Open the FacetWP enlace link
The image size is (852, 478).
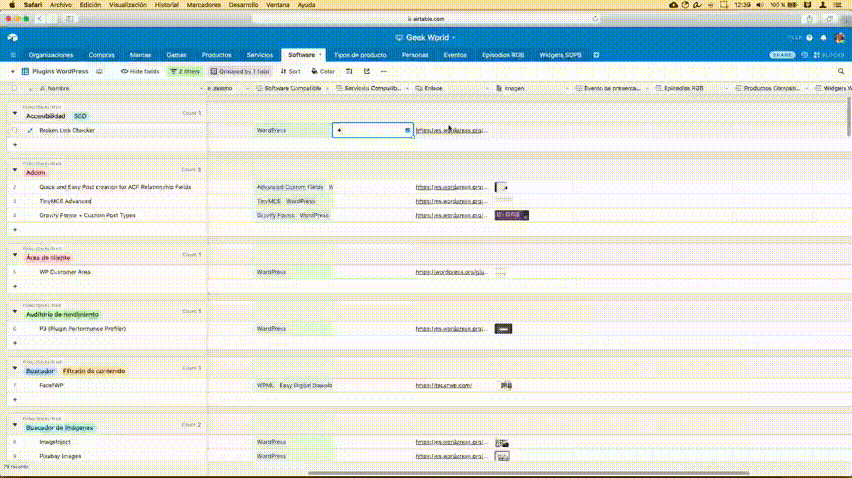(444, 385)
